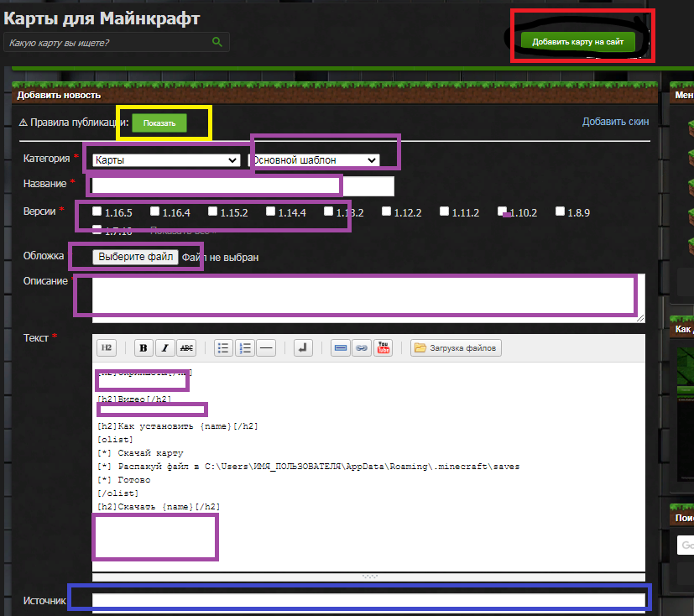694x616 pixels.
Task: Open the Добавить скин link
Action: 615,122
